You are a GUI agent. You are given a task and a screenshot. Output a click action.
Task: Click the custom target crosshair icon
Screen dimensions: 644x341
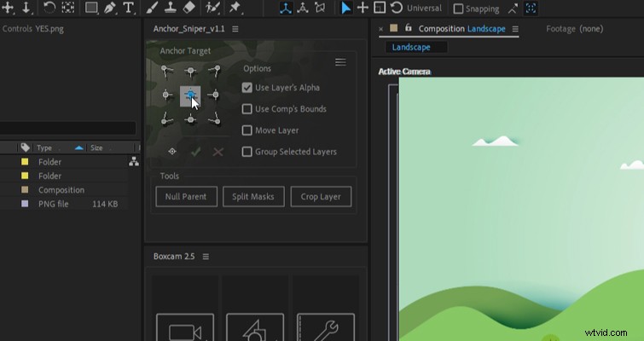coord(172,152)
